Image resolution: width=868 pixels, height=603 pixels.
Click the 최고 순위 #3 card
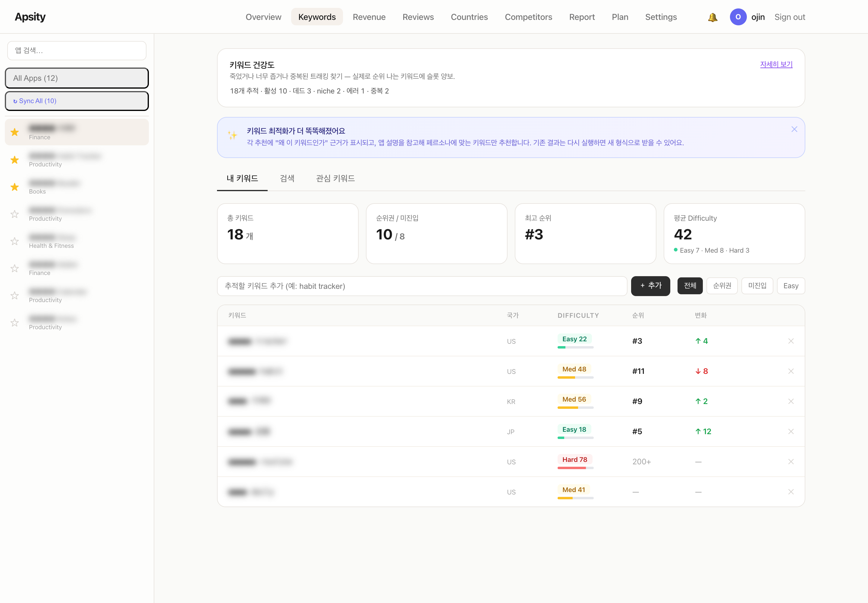point(585,233)
